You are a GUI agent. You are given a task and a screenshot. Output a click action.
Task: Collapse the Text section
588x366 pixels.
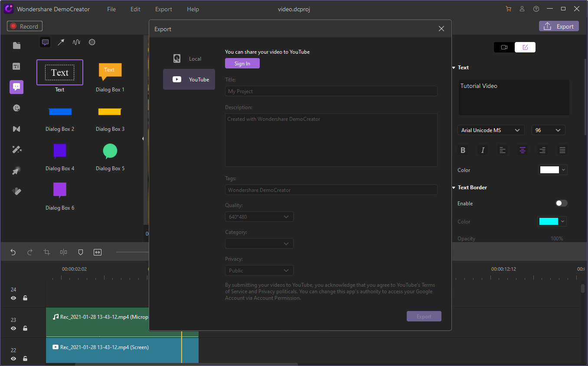(454, 68)
